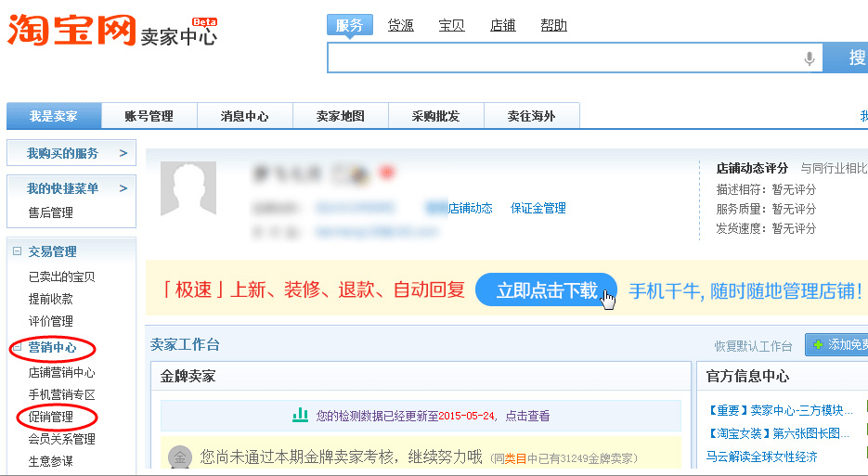Viewport: 868px width, 476px height.
Task: Open the 账号管理 navigation tab
Action: (149, 116)
